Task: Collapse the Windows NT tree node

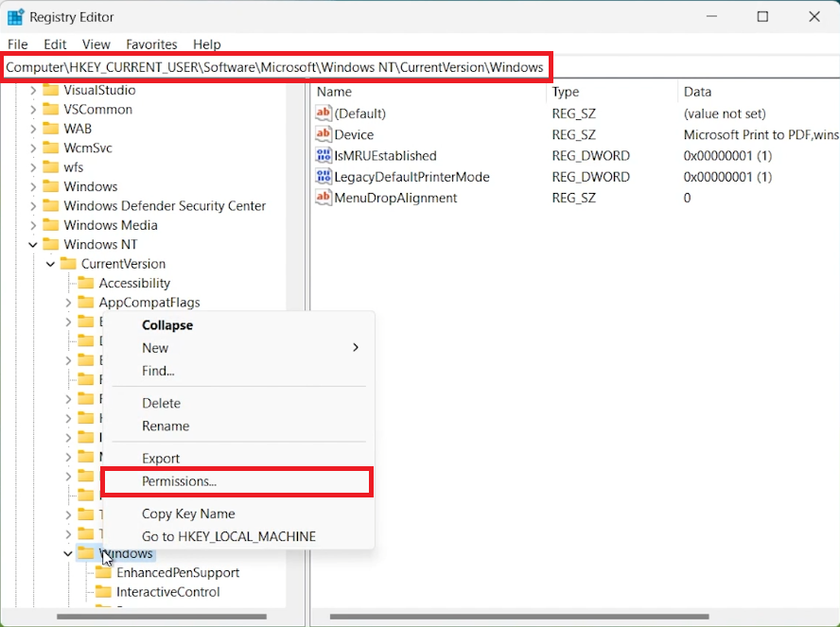Action: click(31, 244)
